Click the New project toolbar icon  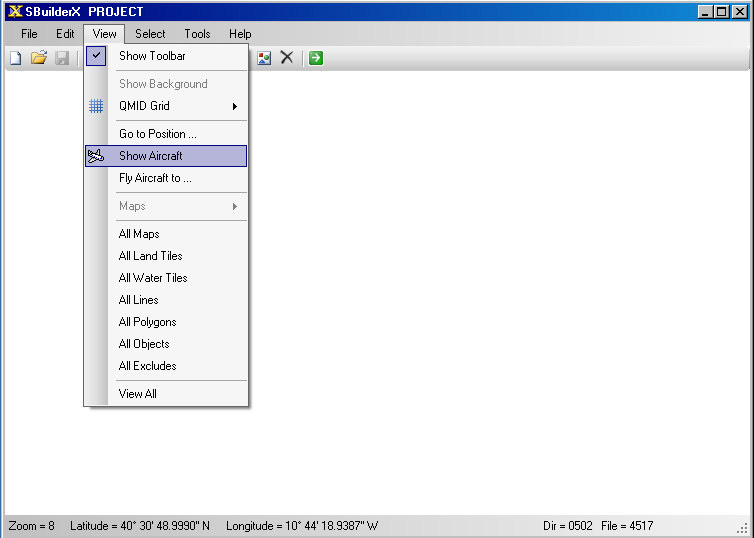15,58
